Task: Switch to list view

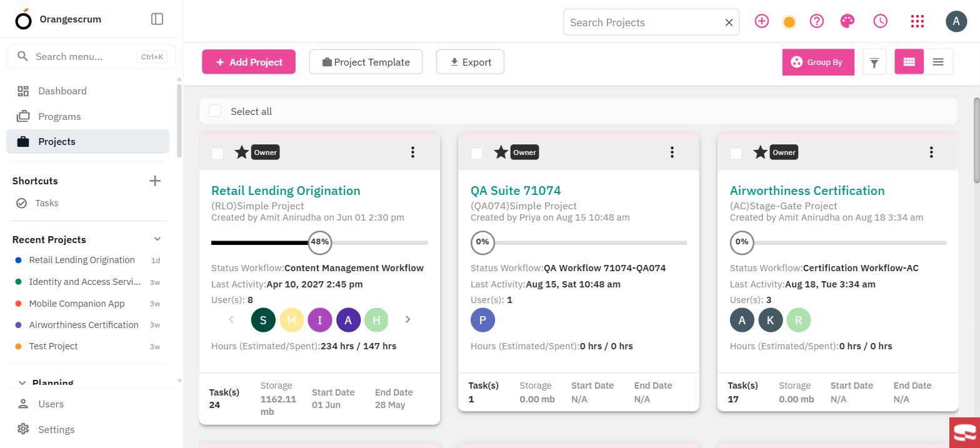Action: (x=938, y=62)
